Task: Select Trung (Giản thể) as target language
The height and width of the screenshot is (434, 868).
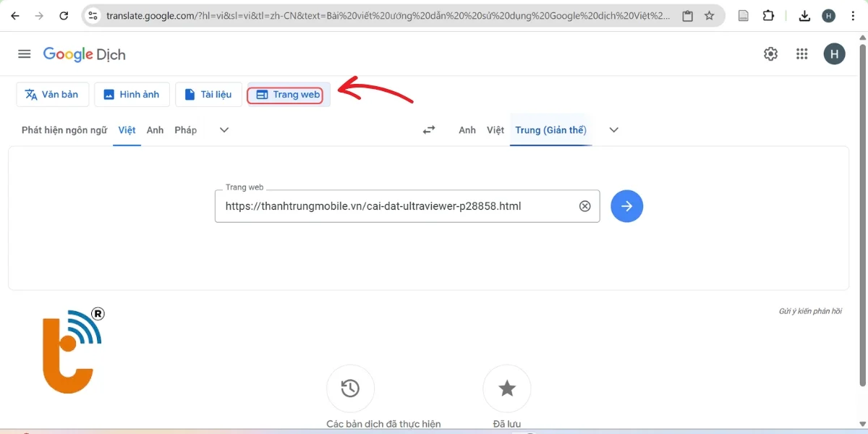Action: click(x=550, y=129)
